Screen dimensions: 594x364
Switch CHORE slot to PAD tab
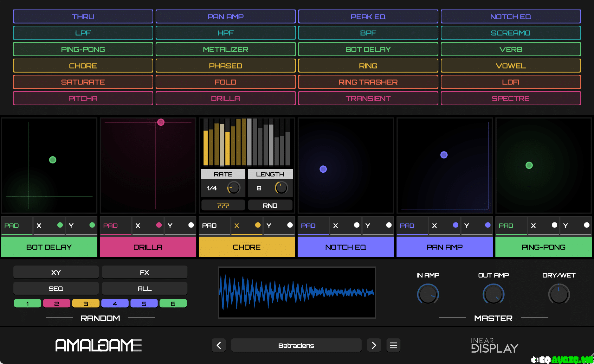215,226
